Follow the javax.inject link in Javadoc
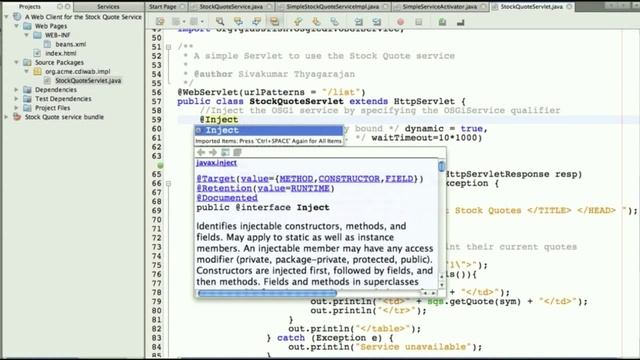This screenshot has height=360, width=640. [x=216, y=163]
